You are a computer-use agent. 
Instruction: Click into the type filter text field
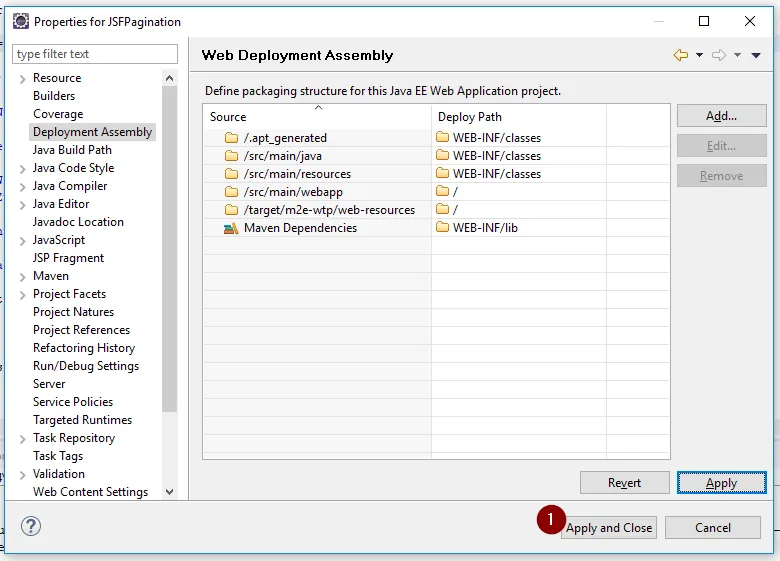point(95,54)
